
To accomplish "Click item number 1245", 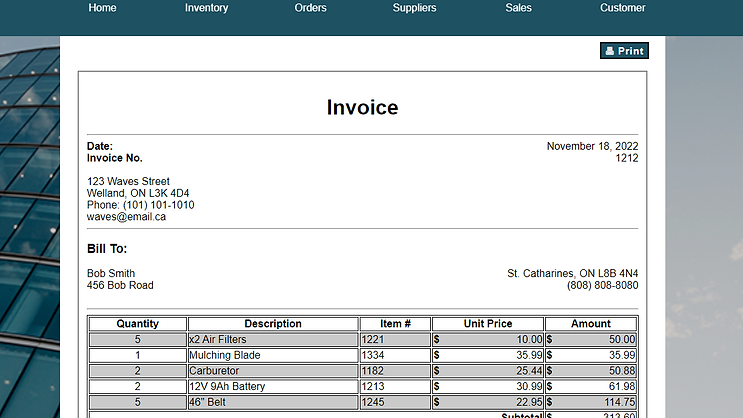I will (395, 402).
